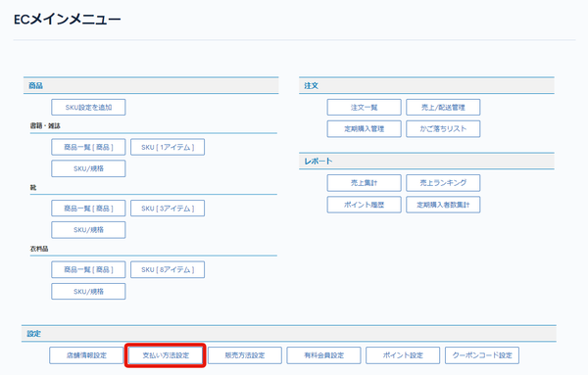Open 販売方法設定

tap(245, 355)
